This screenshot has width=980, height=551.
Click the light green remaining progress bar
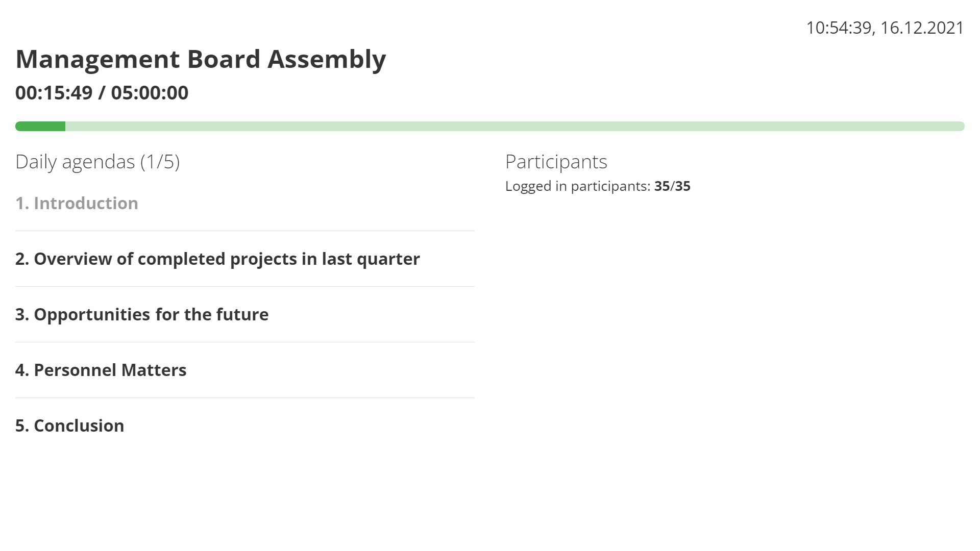pyautogui.click(x=515, y=126)
